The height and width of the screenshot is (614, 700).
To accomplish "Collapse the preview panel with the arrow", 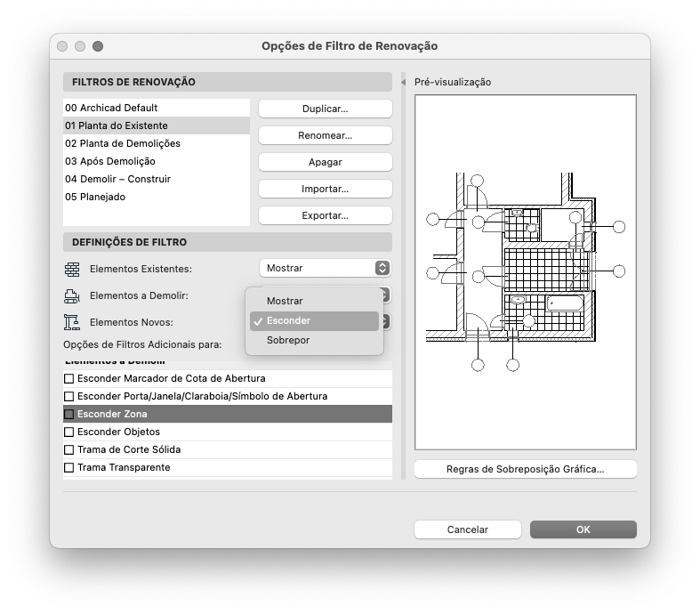I will [x=403, y=82].
